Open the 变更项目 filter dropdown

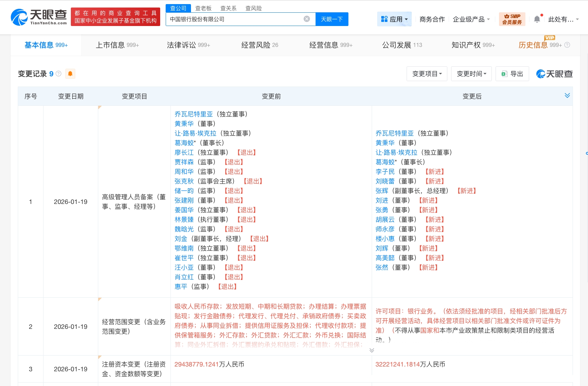coord(427,74)
